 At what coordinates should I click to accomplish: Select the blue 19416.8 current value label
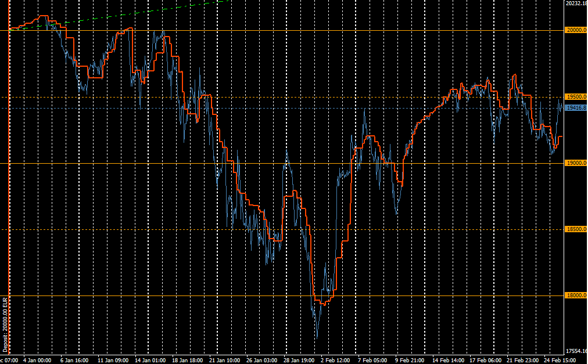tap(576, 108)
